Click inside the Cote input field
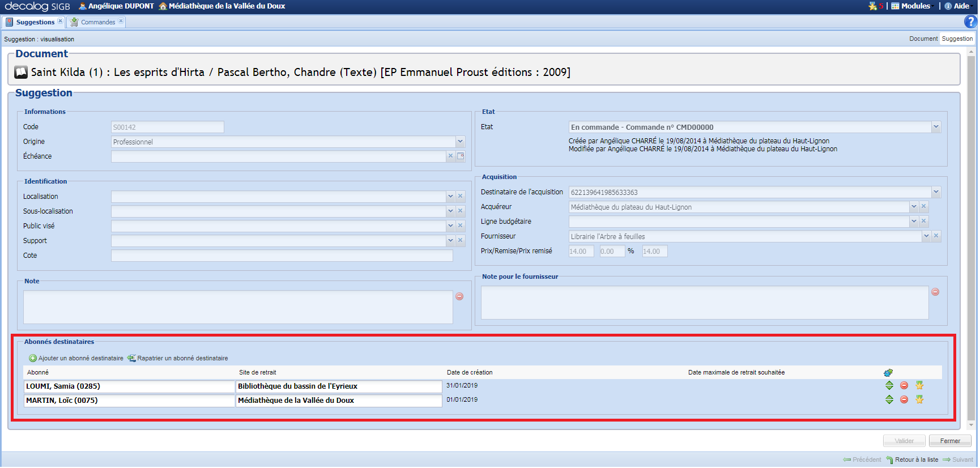Screen dimensions: 980x468 click(x=282, y=256)
